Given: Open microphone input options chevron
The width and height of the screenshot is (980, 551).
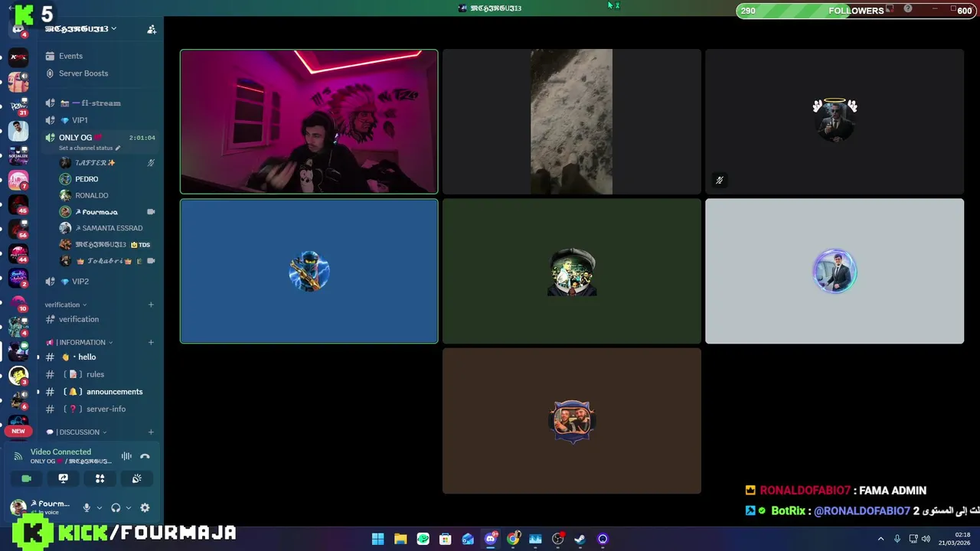Looking at the screenshot, I should pos(99,507).
